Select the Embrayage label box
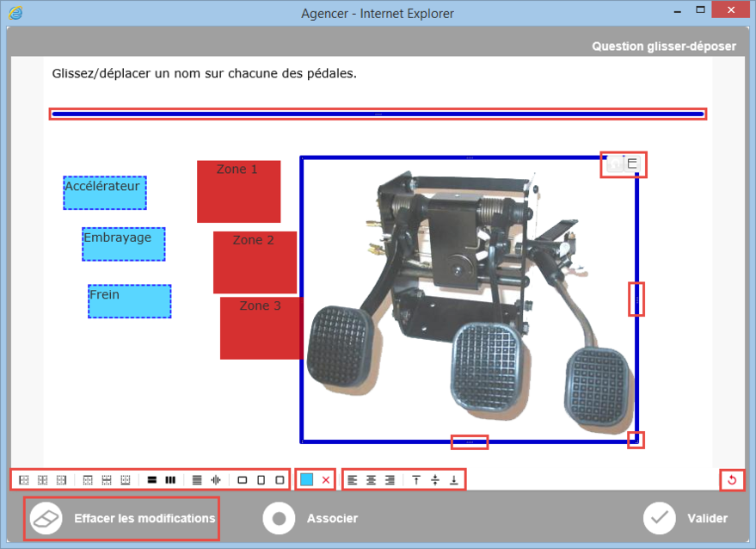756x549 pixels. tap(124, 244)
